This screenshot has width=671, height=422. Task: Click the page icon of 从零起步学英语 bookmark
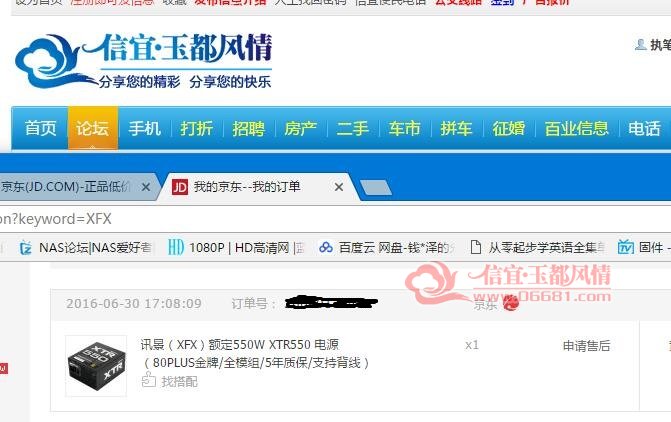475,247
